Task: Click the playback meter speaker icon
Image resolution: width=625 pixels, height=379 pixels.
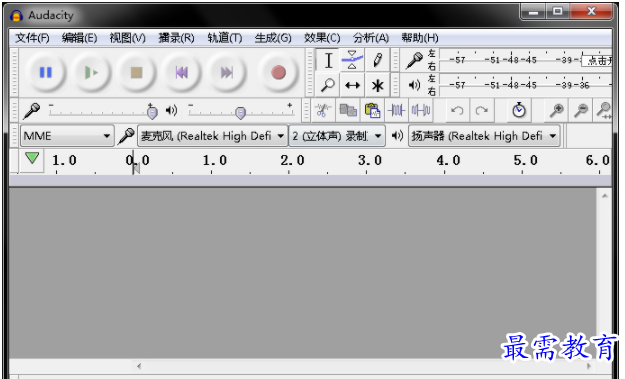Action: 415,85
